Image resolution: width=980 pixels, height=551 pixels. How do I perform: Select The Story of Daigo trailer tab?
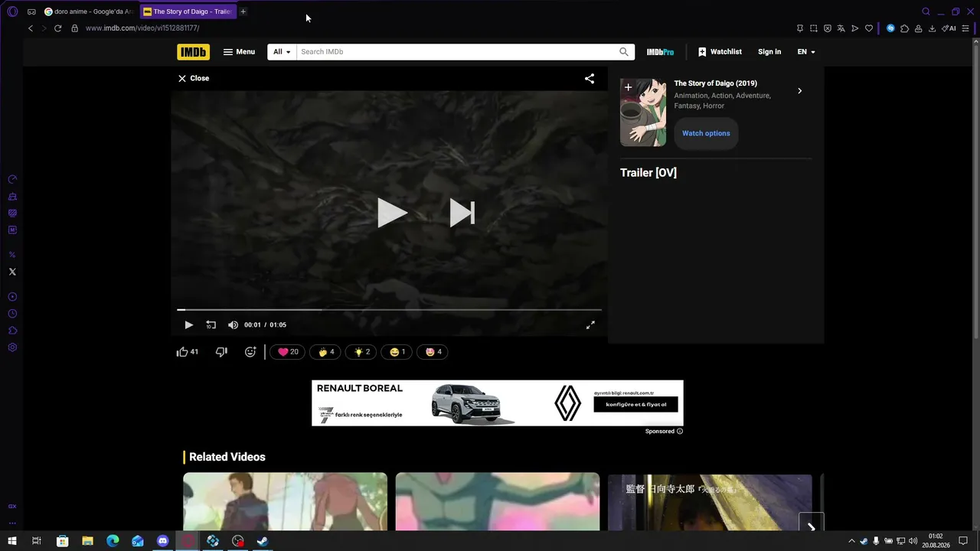[188, 11]
